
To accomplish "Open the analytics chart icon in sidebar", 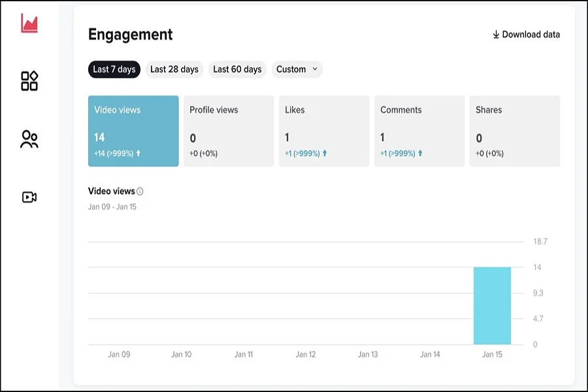I will [29, 24].
